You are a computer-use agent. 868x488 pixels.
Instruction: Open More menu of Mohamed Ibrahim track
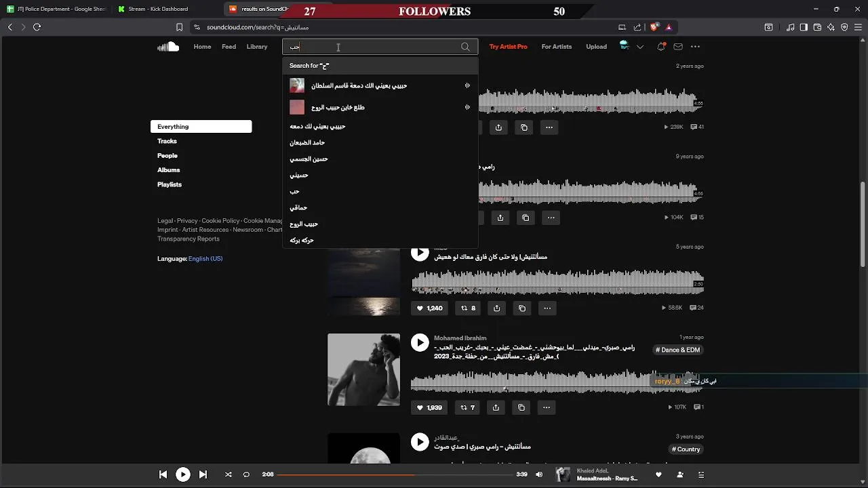pyautogui.click(x=547, y=407)
